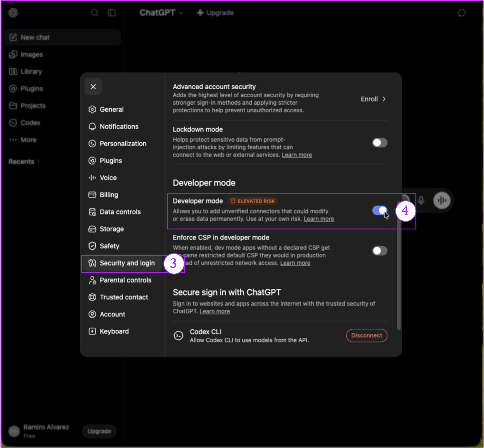Open Learn more link under Enforce CSP
This screenshot has height=448, width=484.
pos(295,263)
